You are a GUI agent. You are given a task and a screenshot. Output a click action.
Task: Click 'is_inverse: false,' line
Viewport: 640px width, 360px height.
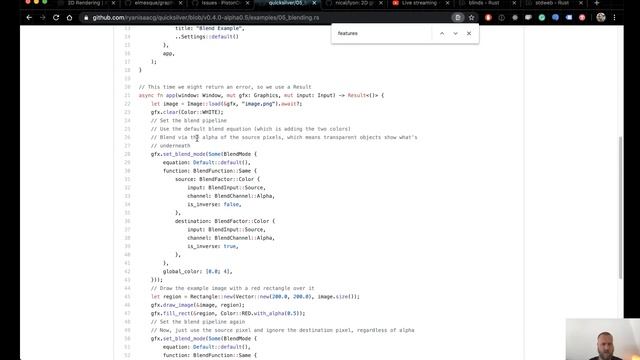pyautogui.click(x=214, y=204)
